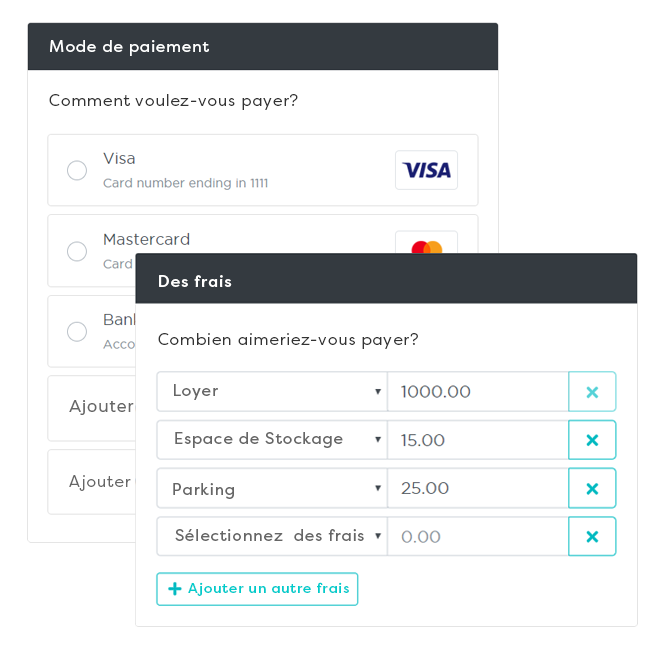Open the Sélectionnez des frais dropdown

tap(271, 537)
